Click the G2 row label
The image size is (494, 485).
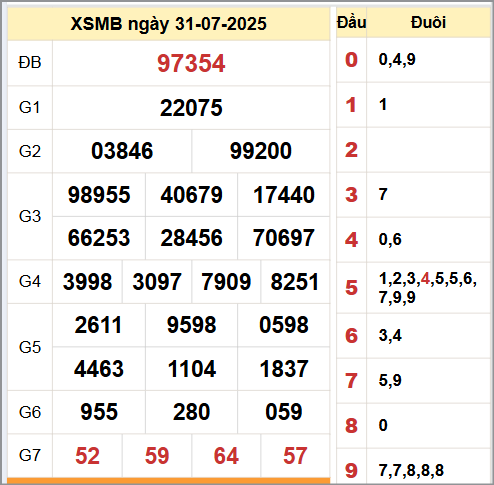pyautogui.click(x=30, y=151)
